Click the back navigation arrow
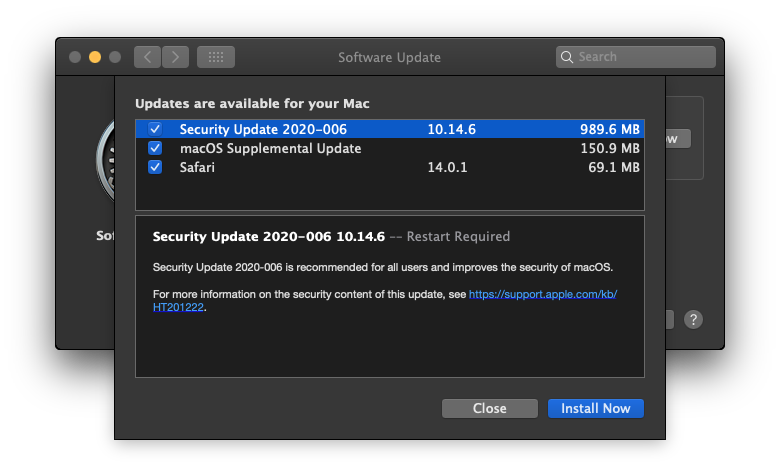 (x=148, y=57)
